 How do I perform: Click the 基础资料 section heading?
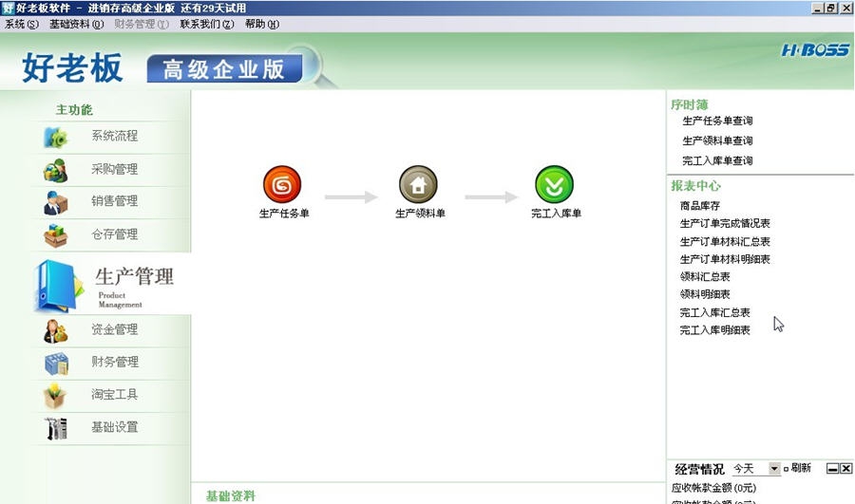point(231,495)
